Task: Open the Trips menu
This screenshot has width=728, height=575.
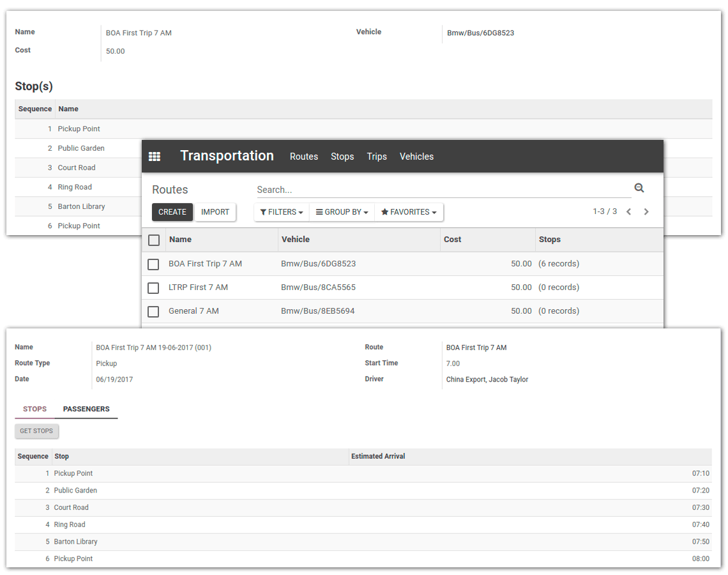Action: click(x=377, y=157)
